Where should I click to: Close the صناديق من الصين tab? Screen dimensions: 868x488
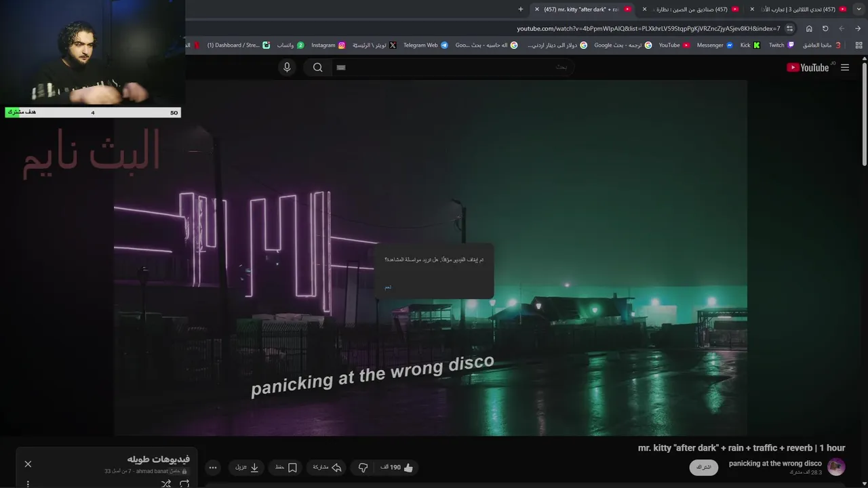(x=644, y=9)
